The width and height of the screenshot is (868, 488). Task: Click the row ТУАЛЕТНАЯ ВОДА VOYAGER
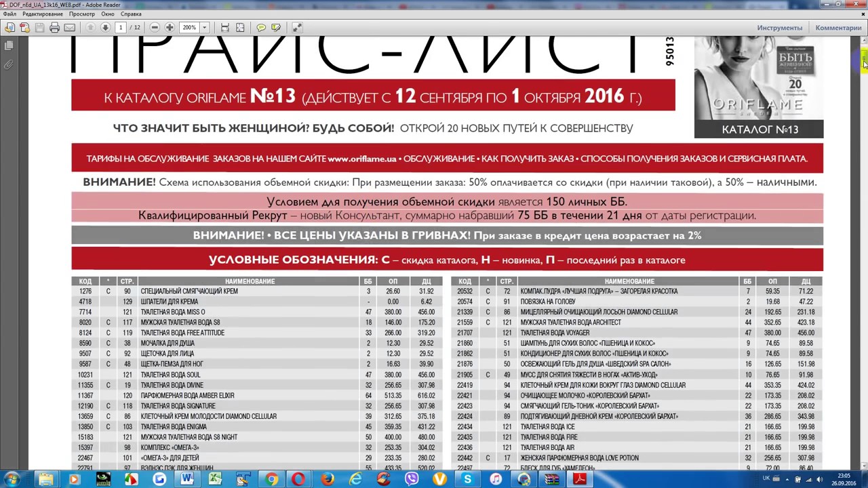[x=637, y=333]
